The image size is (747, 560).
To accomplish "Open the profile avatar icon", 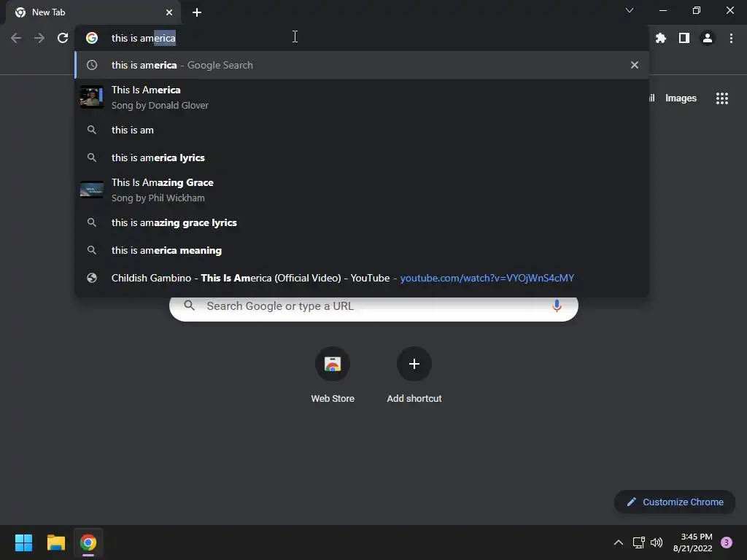I will click(708, 38).
